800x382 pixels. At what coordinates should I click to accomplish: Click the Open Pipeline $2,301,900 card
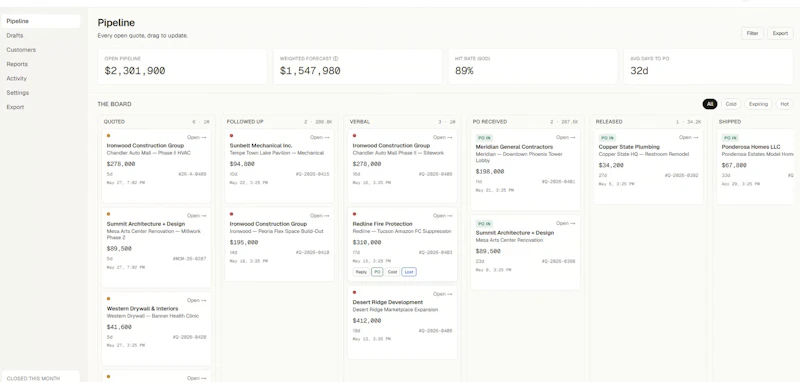coord(182,67)
